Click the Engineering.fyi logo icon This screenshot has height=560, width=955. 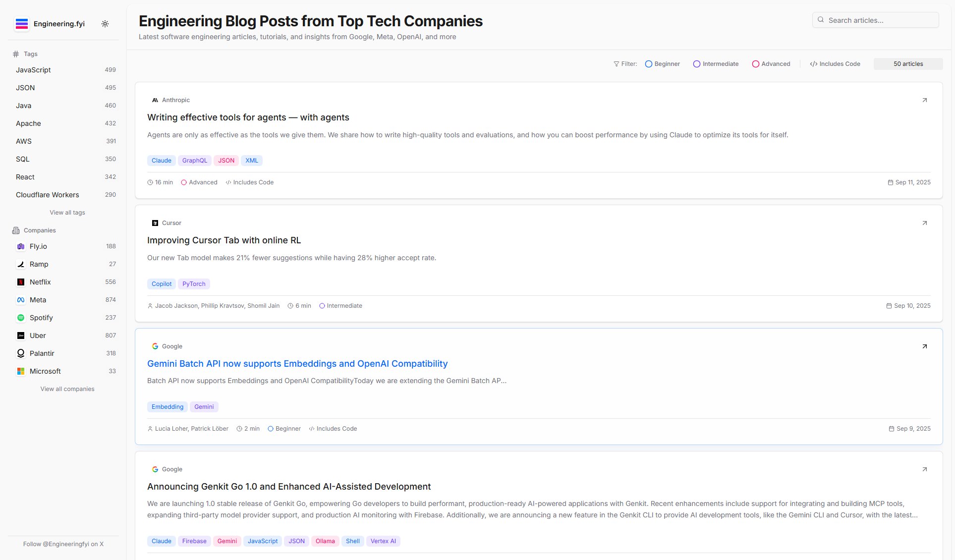21,24
